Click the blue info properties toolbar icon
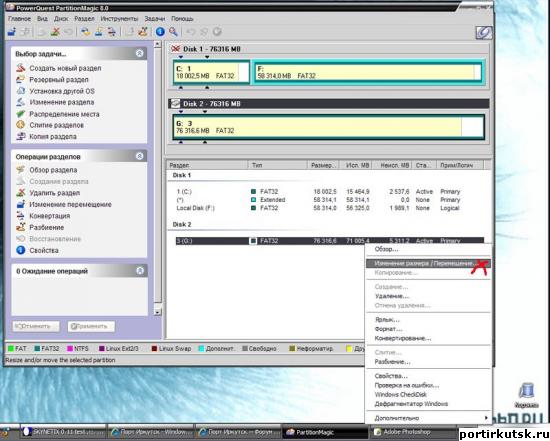Viewport: 550px width, 441px height. [160, 32]
